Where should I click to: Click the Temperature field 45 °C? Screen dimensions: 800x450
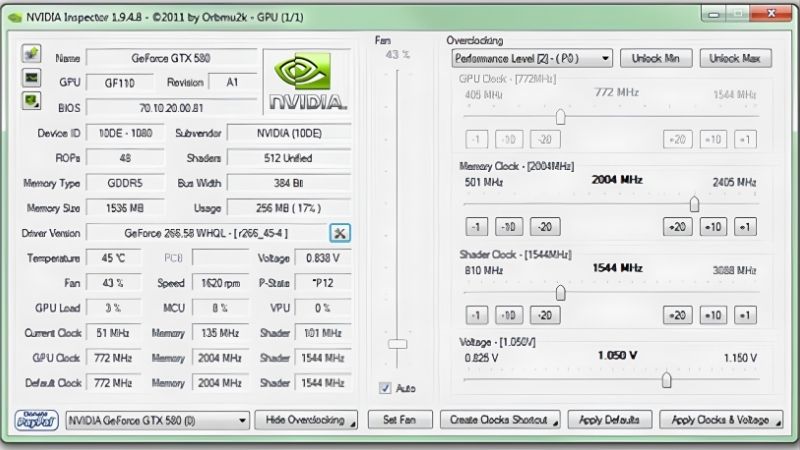[x=113, y=258]
